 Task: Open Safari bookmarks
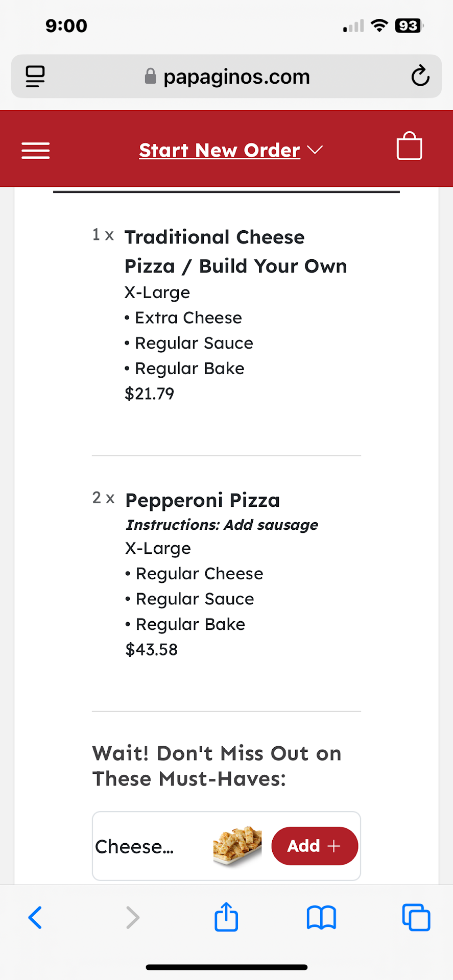click(321, 917)
